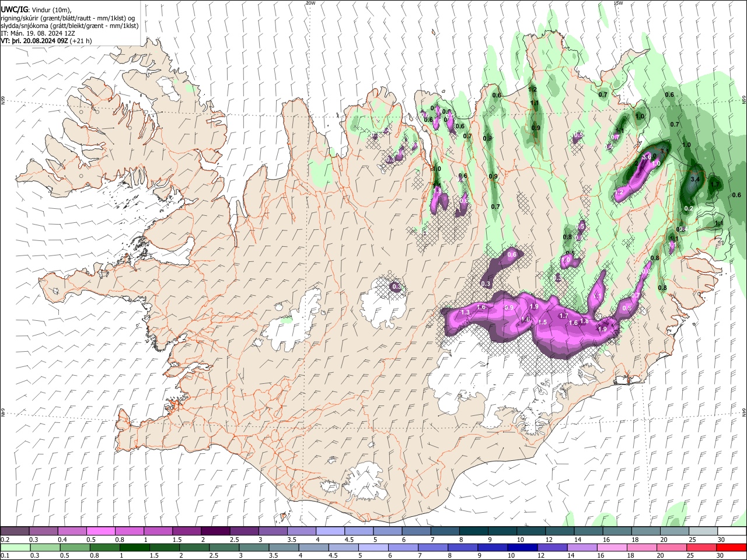Pick the 4 blue-grey rain scale swatch

pos(313,547)
